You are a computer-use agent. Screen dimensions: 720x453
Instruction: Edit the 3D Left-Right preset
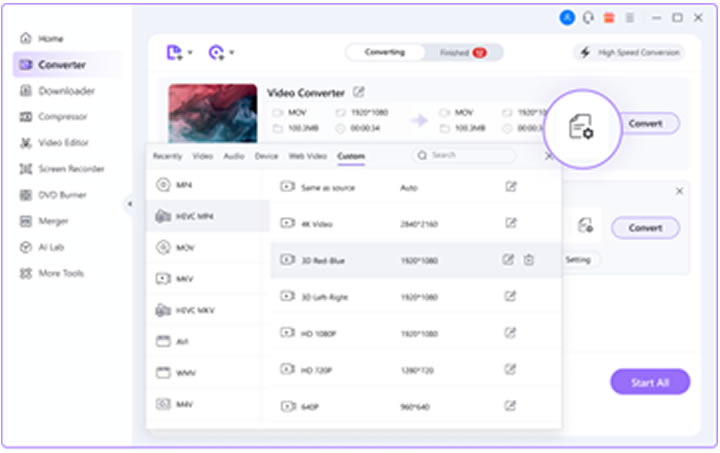[511, 296]
